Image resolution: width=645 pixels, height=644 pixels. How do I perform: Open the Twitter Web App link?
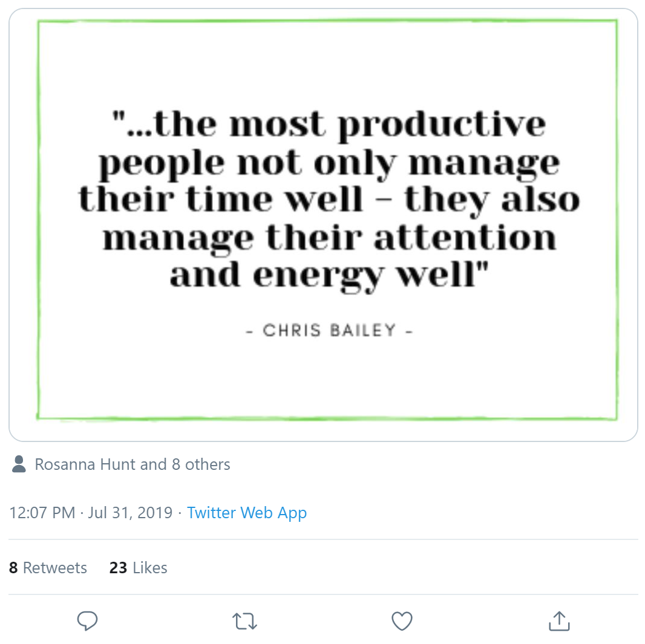pyautogui.click(x=247, y=513)
